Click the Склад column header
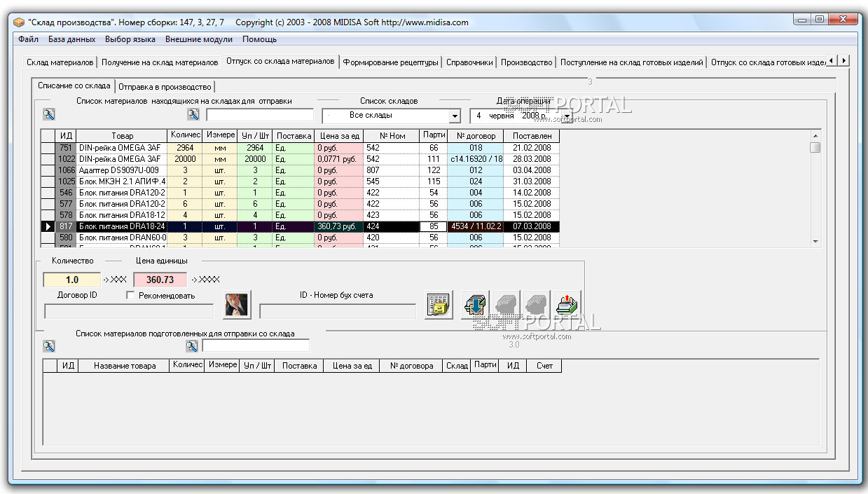 457,366
